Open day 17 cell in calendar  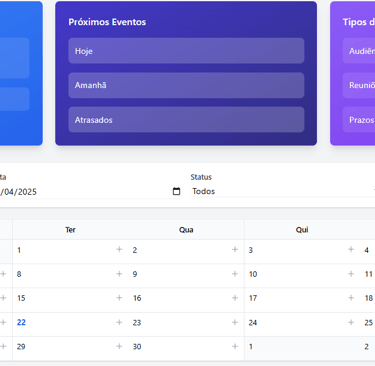[302, 298]
